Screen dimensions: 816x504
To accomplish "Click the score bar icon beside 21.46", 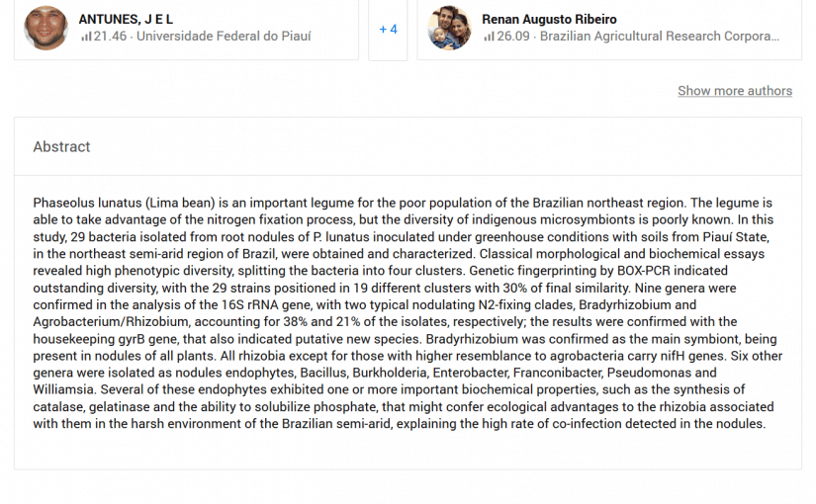I will 86,37.
